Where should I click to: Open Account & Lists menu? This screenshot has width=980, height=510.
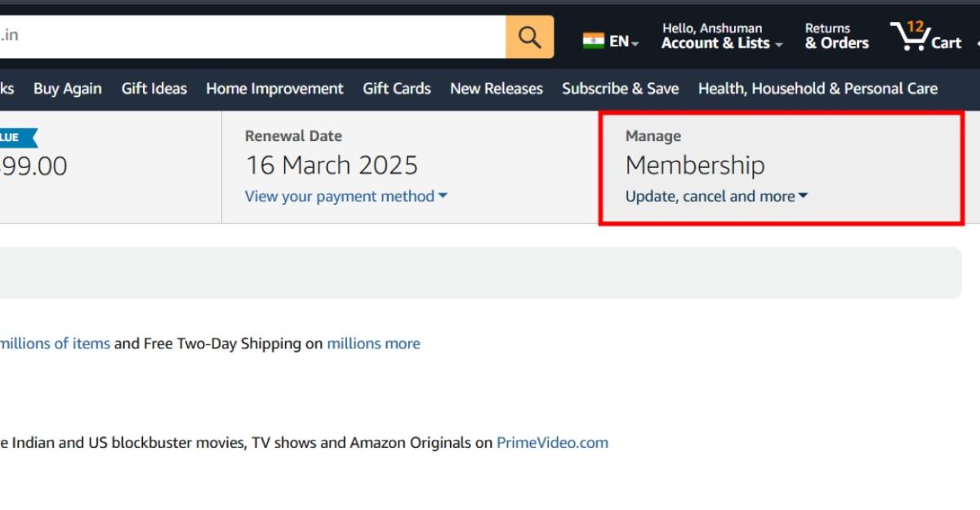[717, 42]
